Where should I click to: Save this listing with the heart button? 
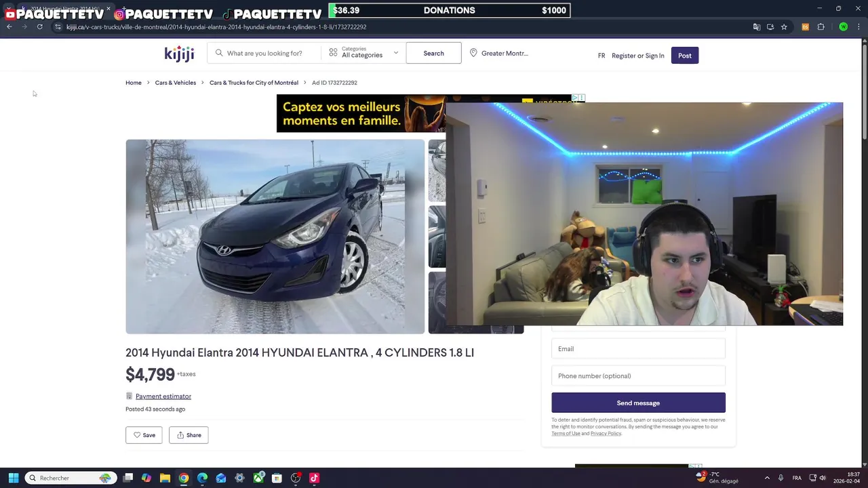coord(144,435)
